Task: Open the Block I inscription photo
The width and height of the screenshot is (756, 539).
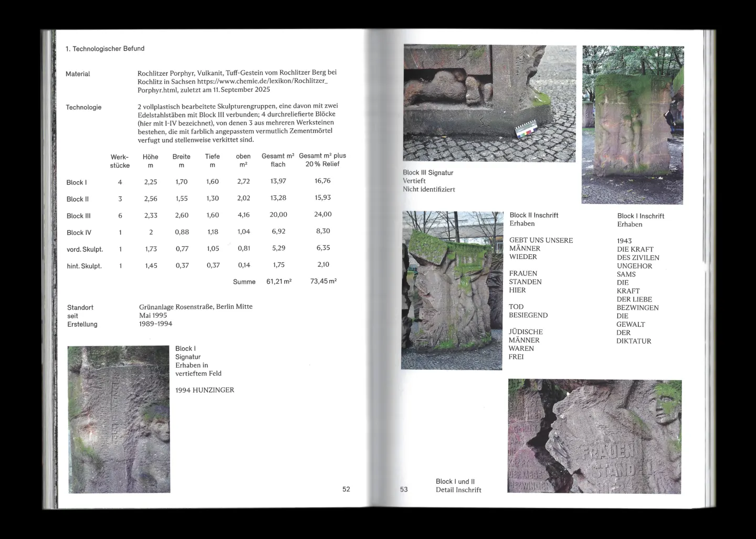Action: click(x=633, y=125)
